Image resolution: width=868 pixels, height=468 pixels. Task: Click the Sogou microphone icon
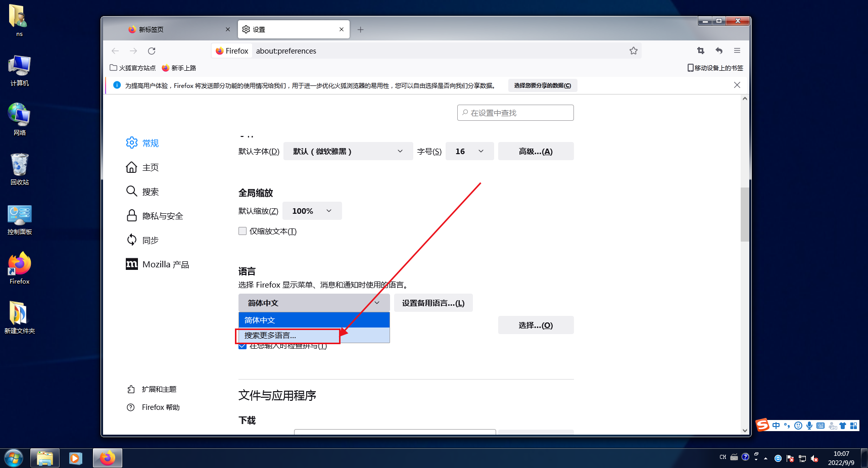point(809,426)
